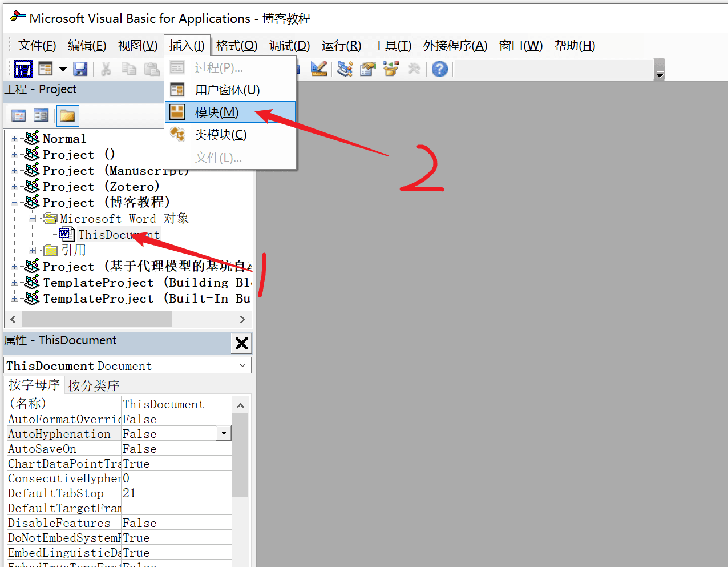This screenshot has width=728, height=567.
Task: Click the View Code icon in Project panel
Action: [x=19, y=116]
